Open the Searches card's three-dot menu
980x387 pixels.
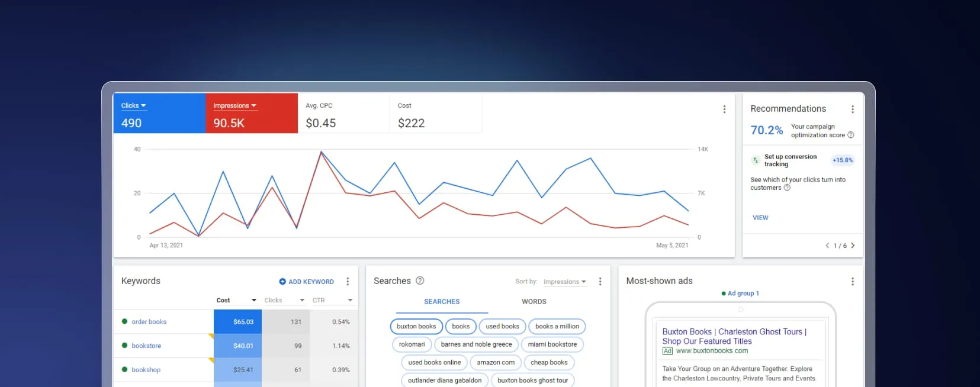tap(600, 282)
